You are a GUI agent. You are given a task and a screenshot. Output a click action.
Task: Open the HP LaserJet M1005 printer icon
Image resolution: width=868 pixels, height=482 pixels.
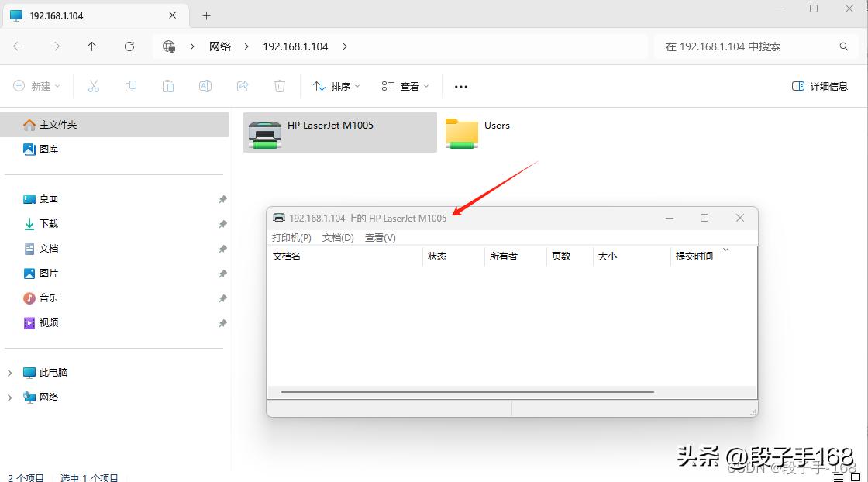[264, 133]
